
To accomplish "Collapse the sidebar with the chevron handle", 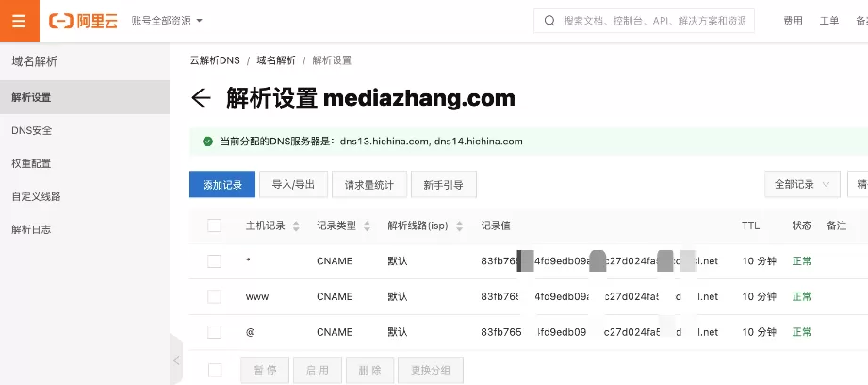I will coord(176,360).
